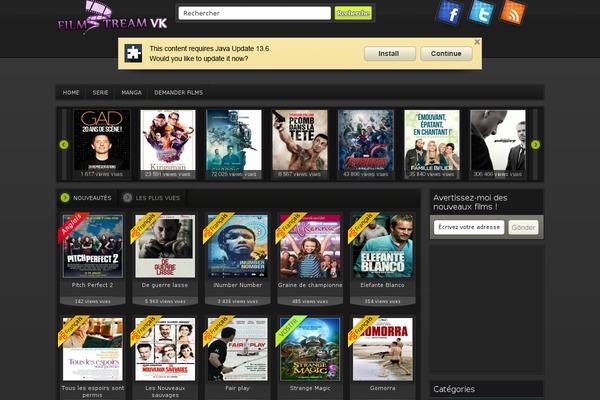The image size is (600, 400).
Task: Click the puzzle plugin icon in Java banner
Action: pyautogui.click(x=133, y=53)
